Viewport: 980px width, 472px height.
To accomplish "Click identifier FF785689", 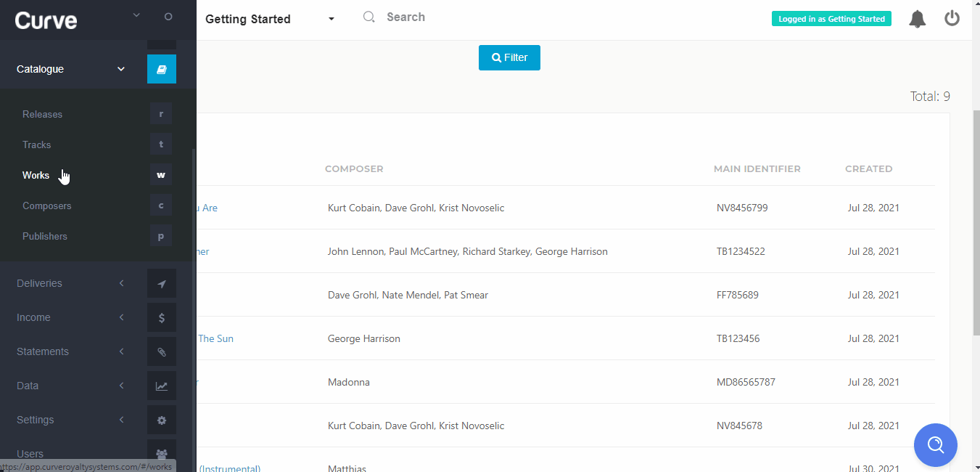I will [x=738, y=295].
